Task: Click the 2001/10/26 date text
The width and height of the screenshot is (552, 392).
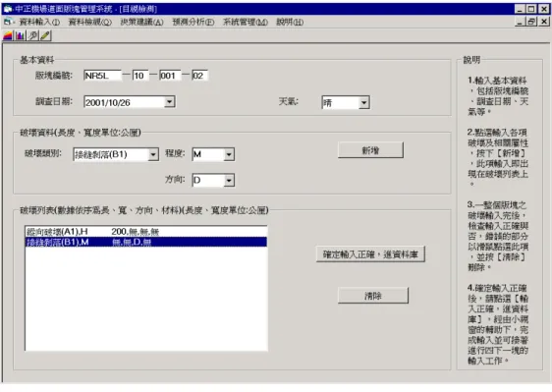Action: tap(108, 102)
